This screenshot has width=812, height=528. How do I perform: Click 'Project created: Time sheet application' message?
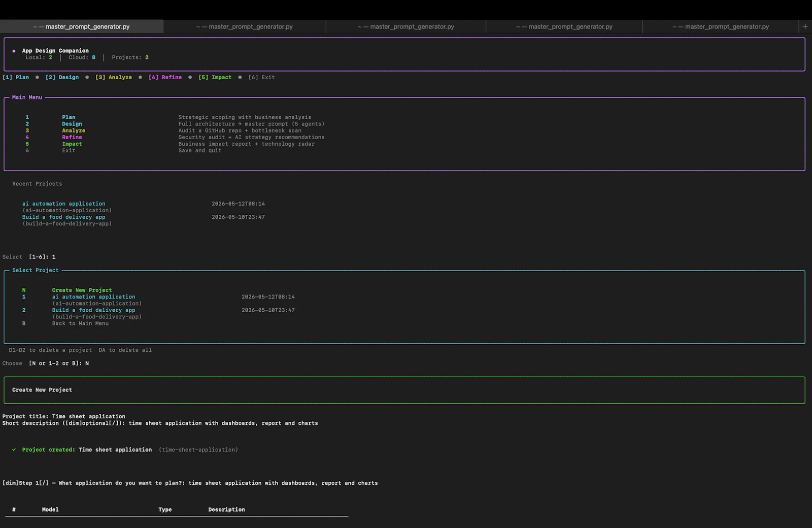[x=87, y=450]
